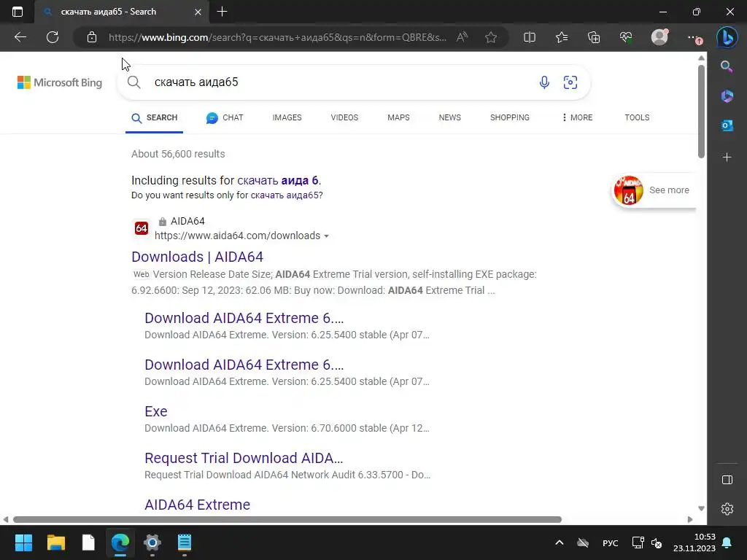Open the Favorites list

pos(562,37)
